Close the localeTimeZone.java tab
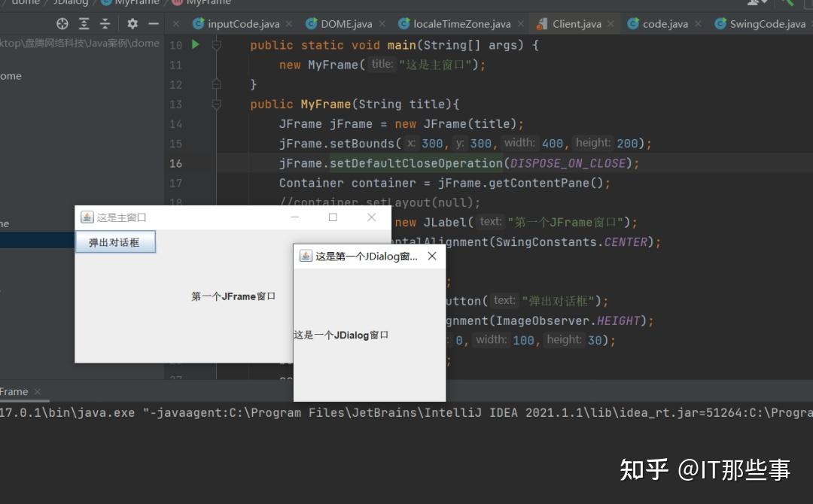Screen dimensions: 813x504 click(x=521, y=24)
